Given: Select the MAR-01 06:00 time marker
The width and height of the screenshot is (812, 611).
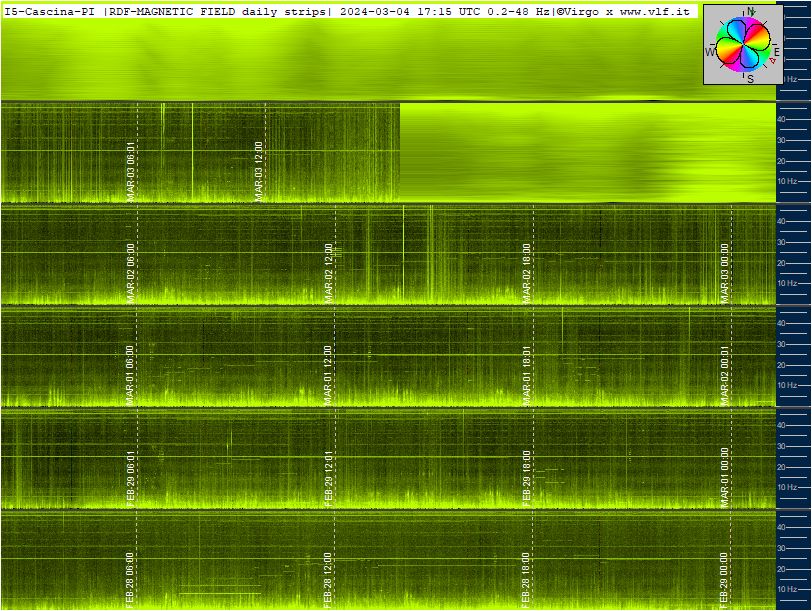Looking at the screenshot, I should coord(129,375).
